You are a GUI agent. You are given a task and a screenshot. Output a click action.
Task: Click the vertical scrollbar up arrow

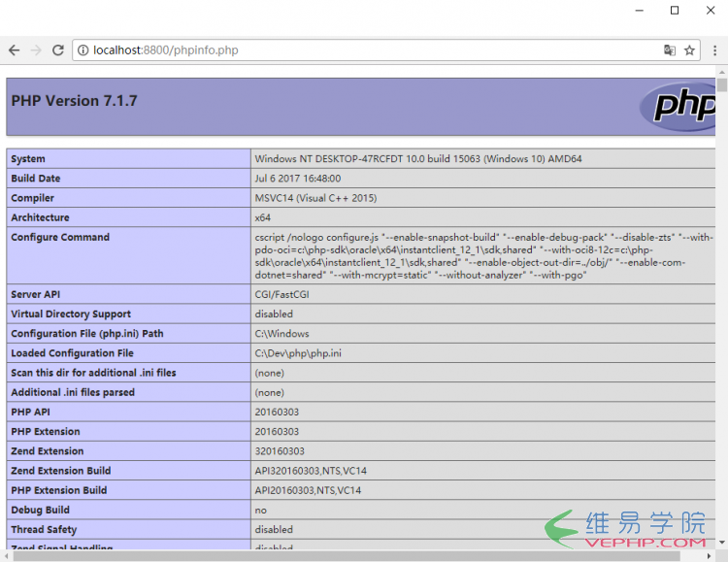721,73
